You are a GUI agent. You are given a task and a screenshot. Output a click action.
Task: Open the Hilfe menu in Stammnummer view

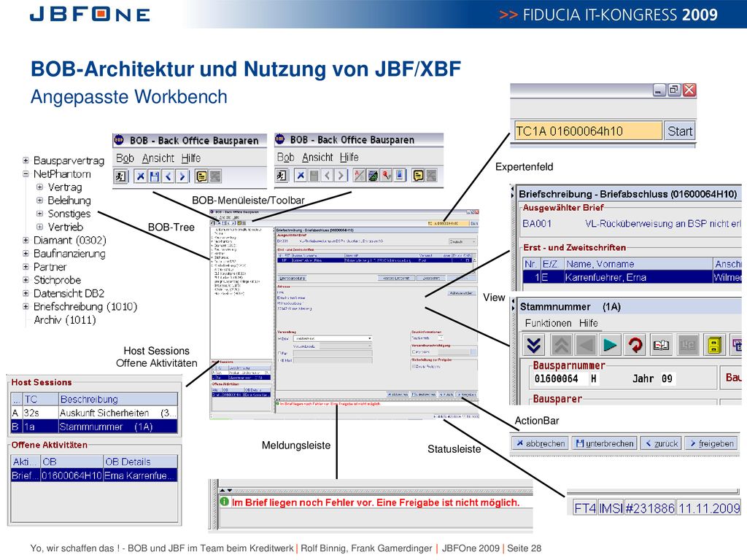589,323
